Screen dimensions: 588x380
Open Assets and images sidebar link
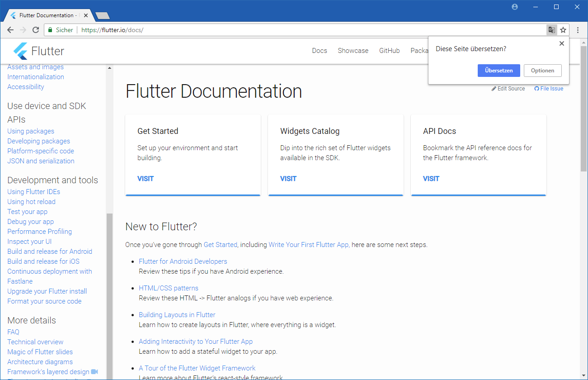point(35,67)
